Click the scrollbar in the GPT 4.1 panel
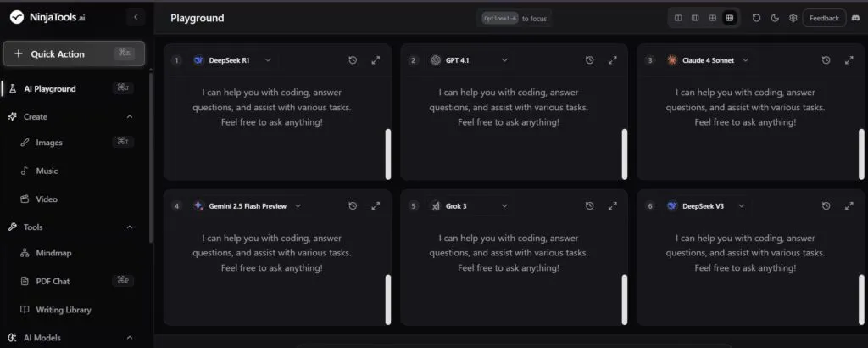Screen dimensions: 868x348 625,154
